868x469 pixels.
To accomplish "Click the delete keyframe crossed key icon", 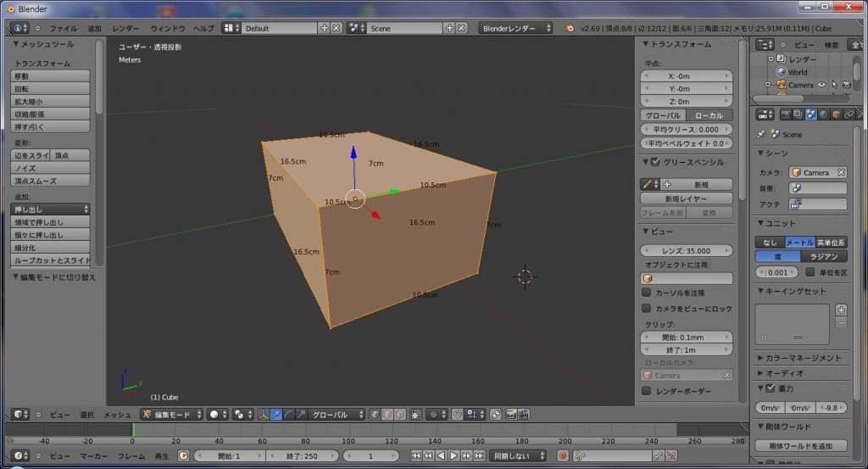I will click(x=671, y=455).
